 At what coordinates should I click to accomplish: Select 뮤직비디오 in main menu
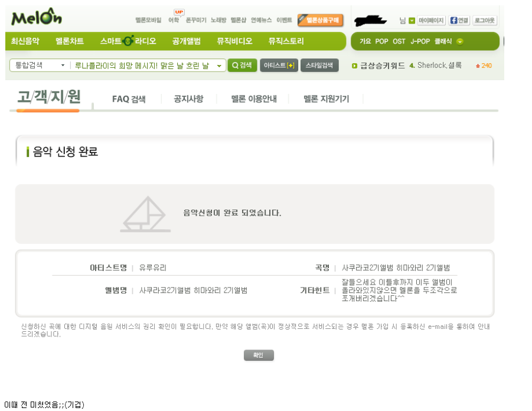[234, 41]
